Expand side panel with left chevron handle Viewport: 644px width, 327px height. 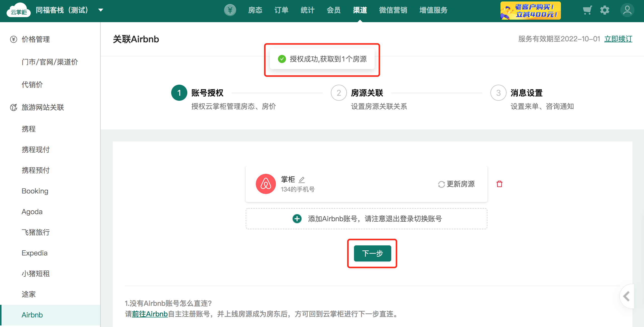626,296
